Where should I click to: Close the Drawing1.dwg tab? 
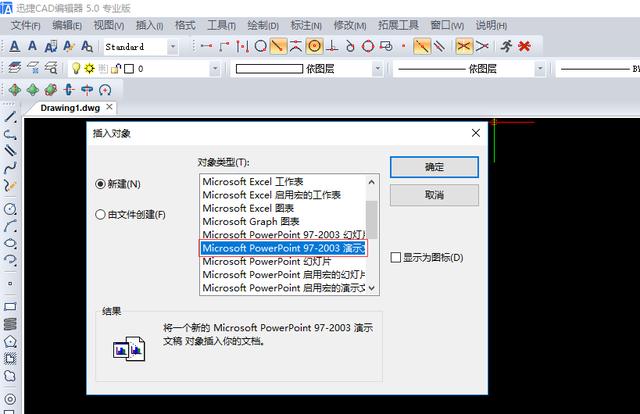point(109,107)
